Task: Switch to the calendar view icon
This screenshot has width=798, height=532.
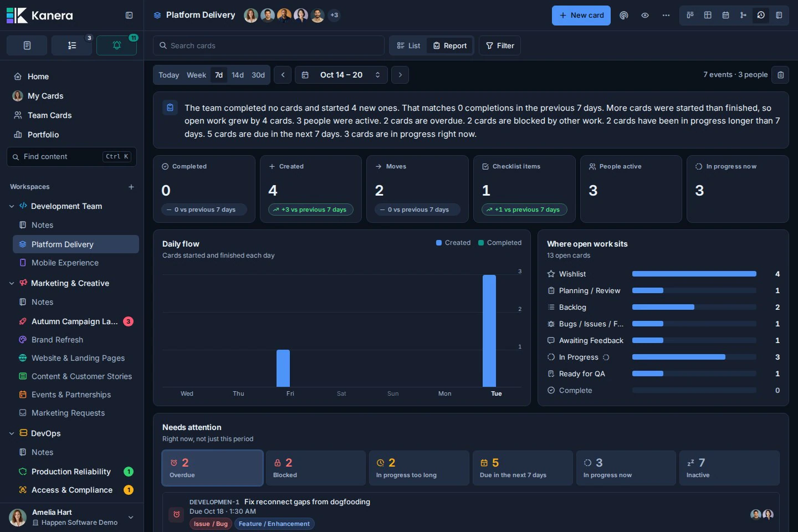Action: click(x=725, y=16)
